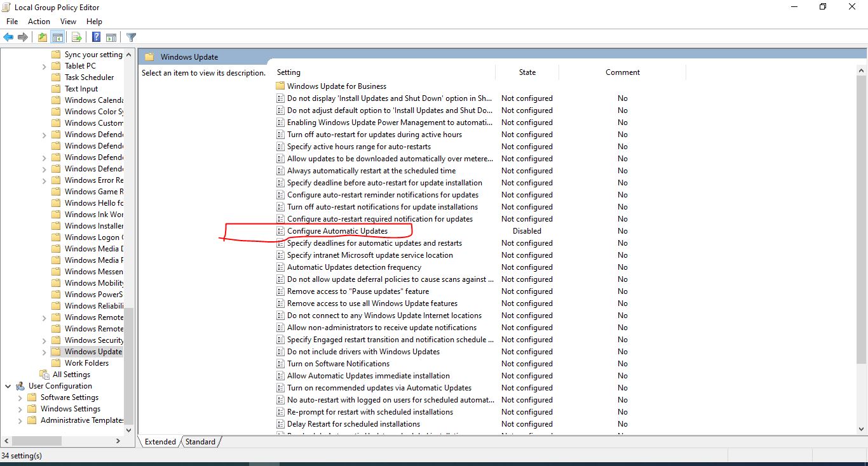Image resolution: width=868 pixels, height=466 pixels.
Task: Collapse the User Configuration node
Action: pos(8,386)
